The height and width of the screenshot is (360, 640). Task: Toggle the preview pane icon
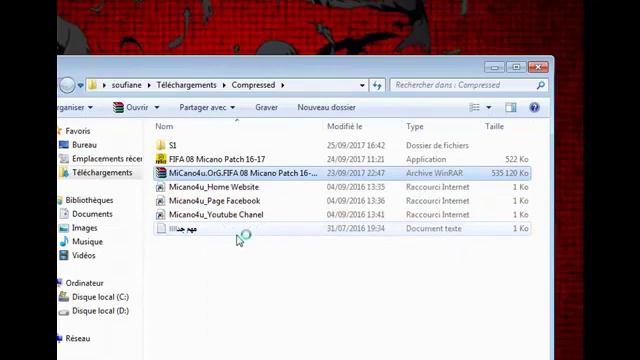click(511, 107)
